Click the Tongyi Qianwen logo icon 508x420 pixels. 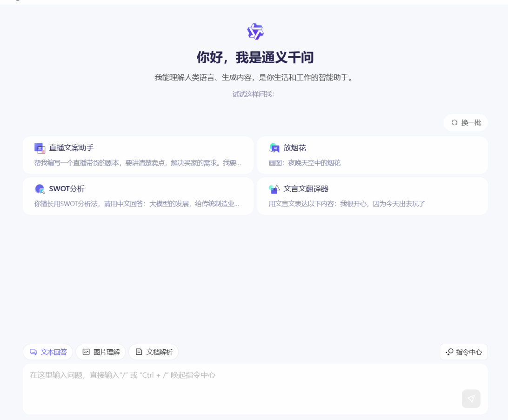tap(255, 32)
